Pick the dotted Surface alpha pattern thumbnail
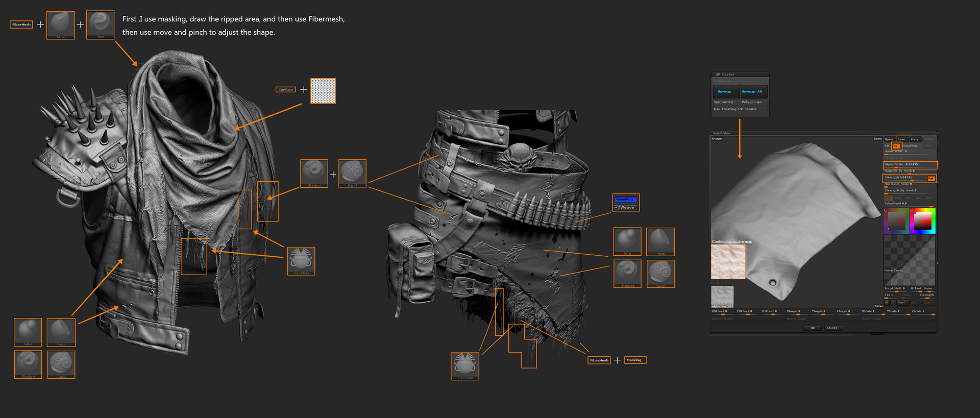 323,91
